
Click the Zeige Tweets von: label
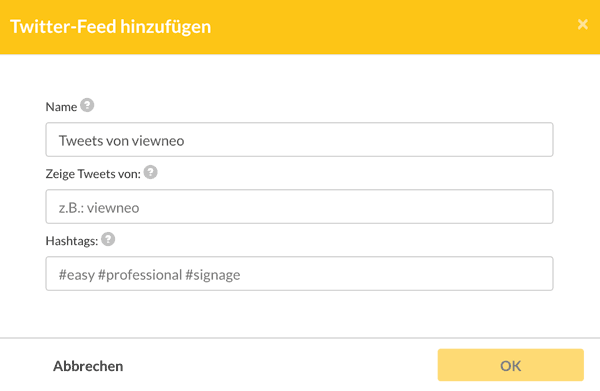(x=93, y=174)
